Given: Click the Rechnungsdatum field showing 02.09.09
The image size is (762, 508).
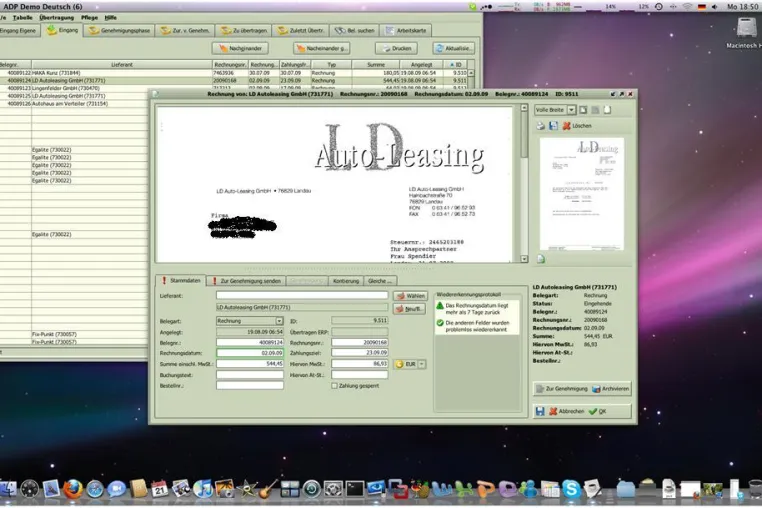Looking at the screenshot, I should coord(250,353).
